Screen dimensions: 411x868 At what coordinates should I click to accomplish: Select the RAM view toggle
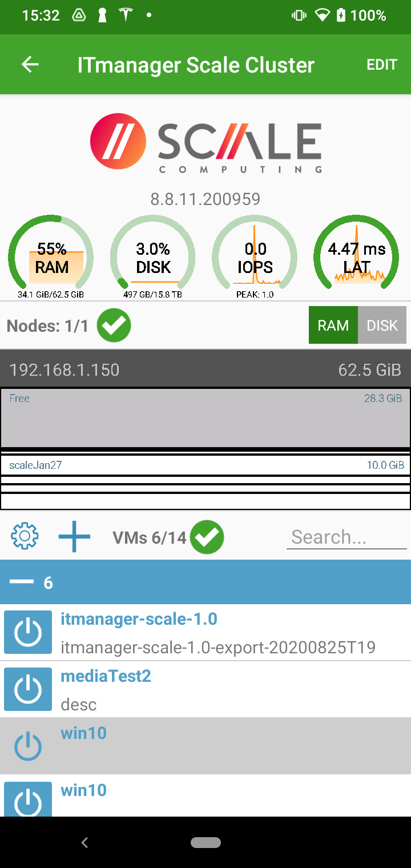(333, 325)
